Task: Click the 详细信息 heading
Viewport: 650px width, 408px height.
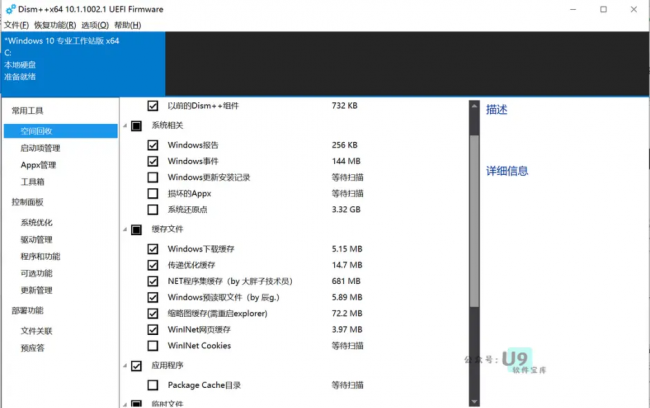Action: tap(507, 171)
